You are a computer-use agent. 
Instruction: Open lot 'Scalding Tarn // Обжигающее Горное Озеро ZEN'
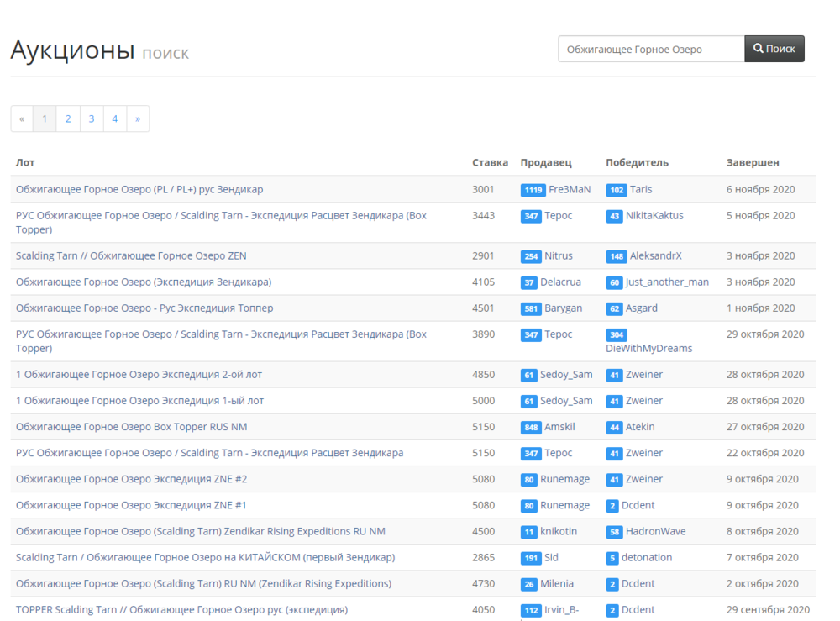point(131,256)
